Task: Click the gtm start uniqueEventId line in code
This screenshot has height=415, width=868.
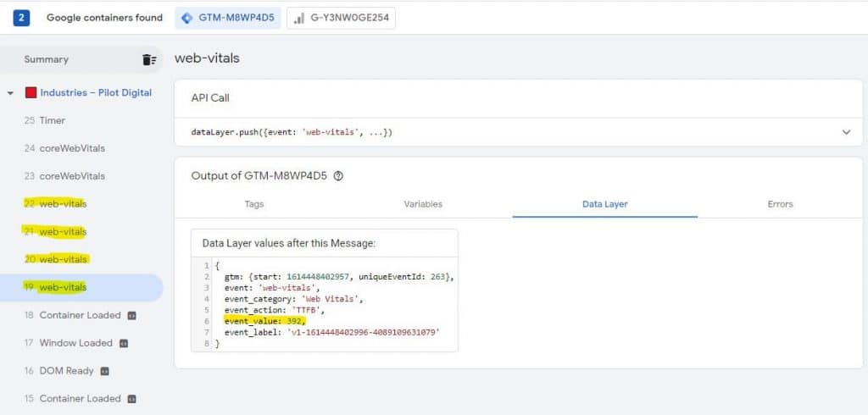Action: pyautogui.click(x=339, y=277)
